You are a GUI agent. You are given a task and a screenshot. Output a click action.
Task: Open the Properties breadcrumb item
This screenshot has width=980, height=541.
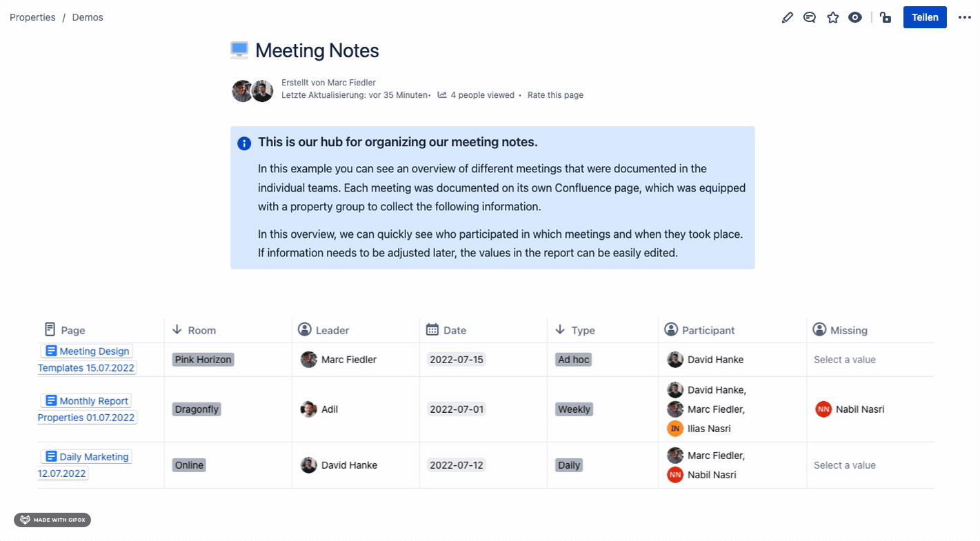(x=32, y=17)
